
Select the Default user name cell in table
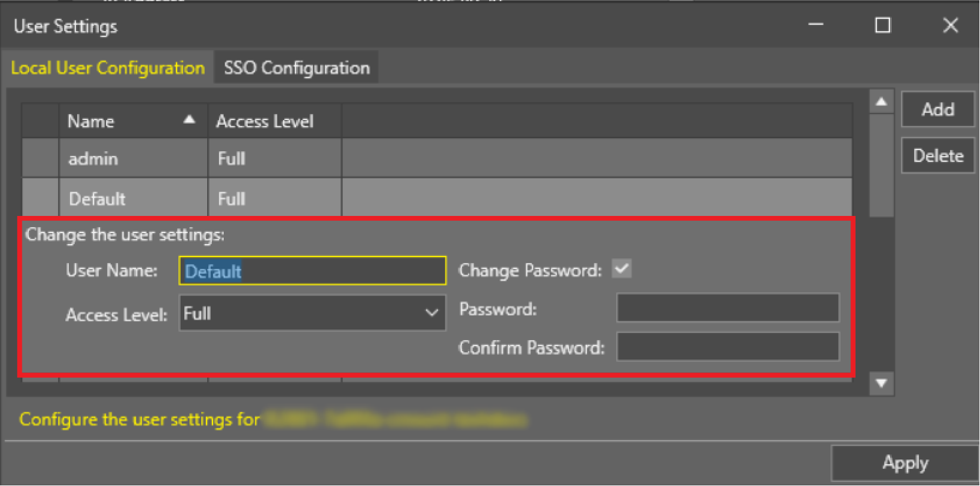pyautogui.click(x=133, y=199)
